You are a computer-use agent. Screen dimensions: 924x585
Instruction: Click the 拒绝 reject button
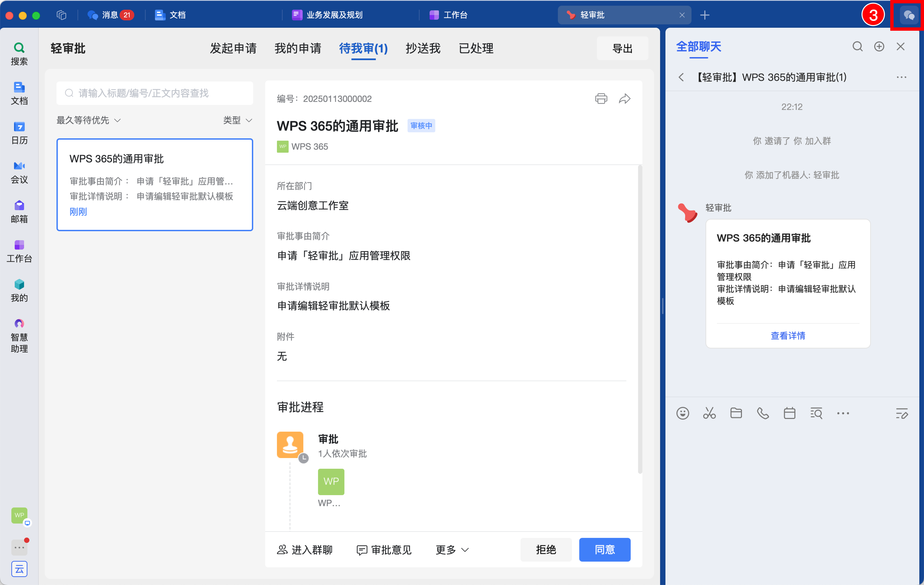click(546, 550)
